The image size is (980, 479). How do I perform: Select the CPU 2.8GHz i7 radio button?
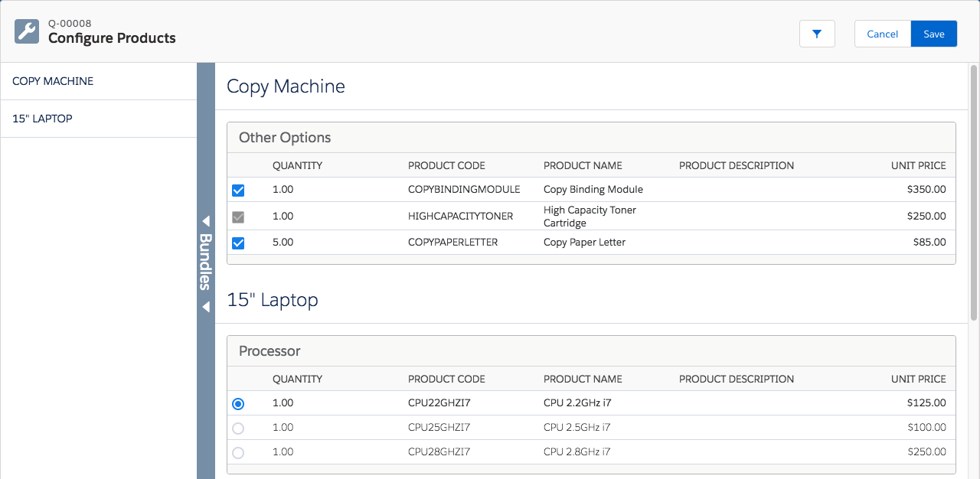238,452
